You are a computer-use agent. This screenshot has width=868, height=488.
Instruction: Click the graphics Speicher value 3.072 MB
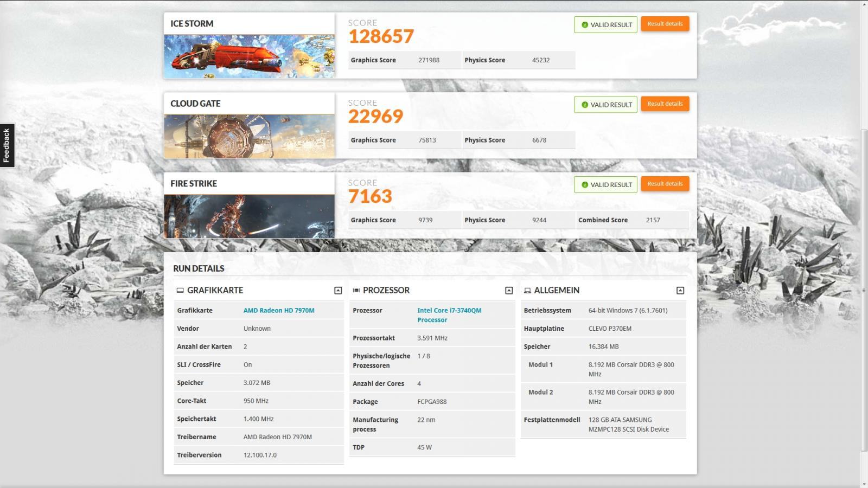click(257, 383)
